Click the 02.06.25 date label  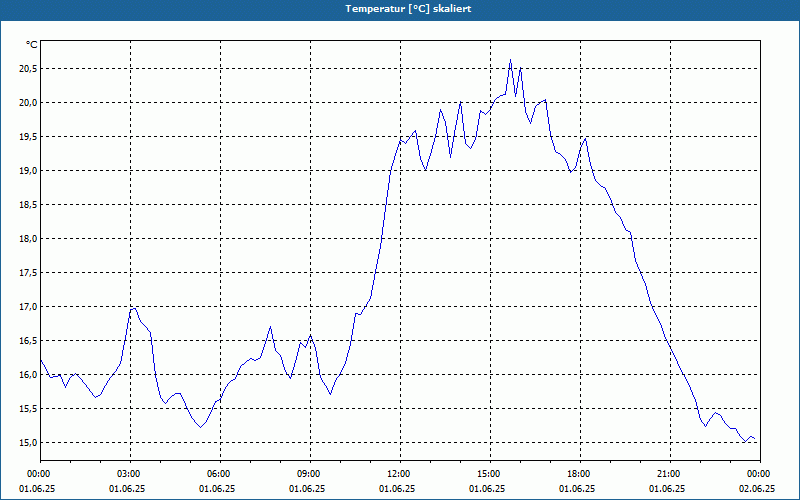(757, 489)
